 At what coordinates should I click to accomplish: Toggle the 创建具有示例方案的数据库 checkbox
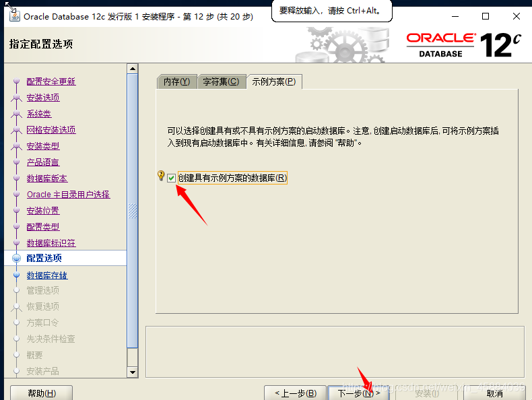coord(171,178)
